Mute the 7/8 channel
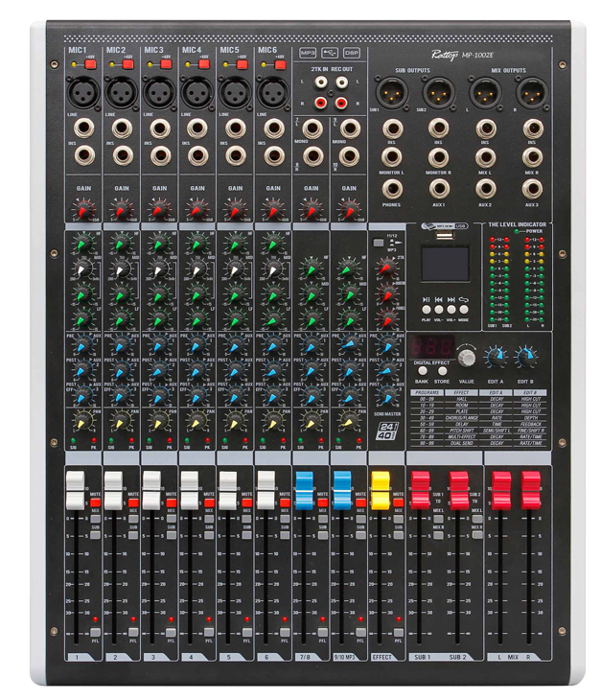 (x=323, y=502)
